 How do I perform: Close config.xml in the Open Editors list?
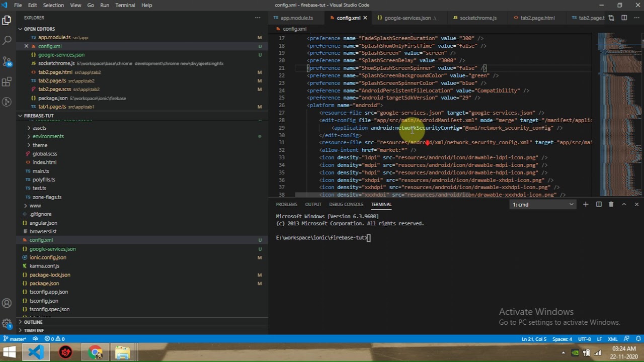pos(27,46)
